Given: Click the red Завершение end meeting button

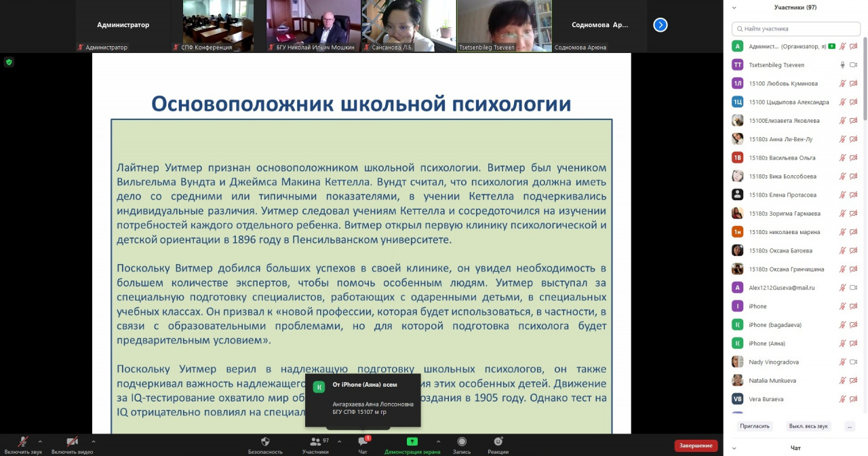Looking at the screenshot, I should click(x=696, y=446).
